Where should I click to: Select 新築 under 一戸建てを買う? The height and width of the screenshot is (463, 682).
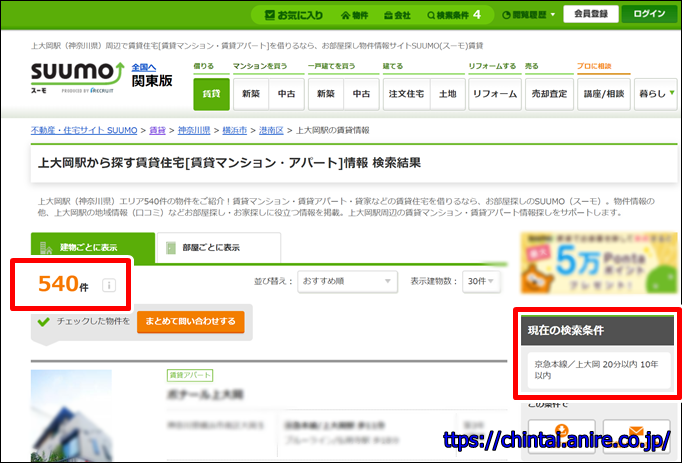(326, 94)
